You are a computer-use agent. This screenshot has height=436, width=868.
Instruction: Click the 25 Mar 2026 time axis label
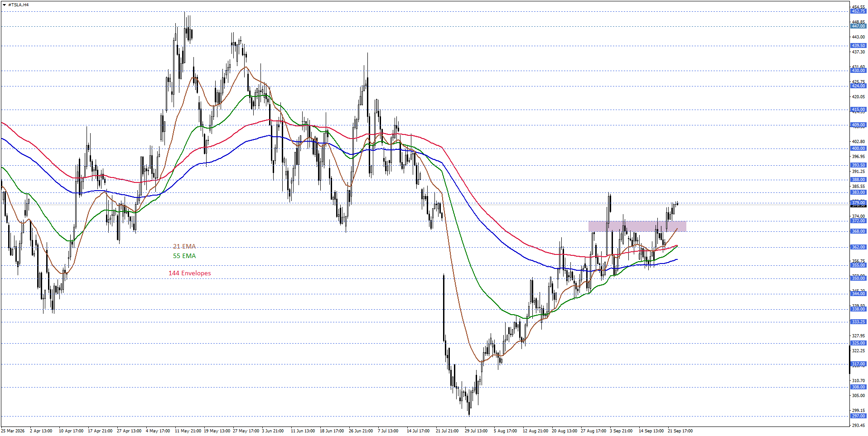pos(13,431)
